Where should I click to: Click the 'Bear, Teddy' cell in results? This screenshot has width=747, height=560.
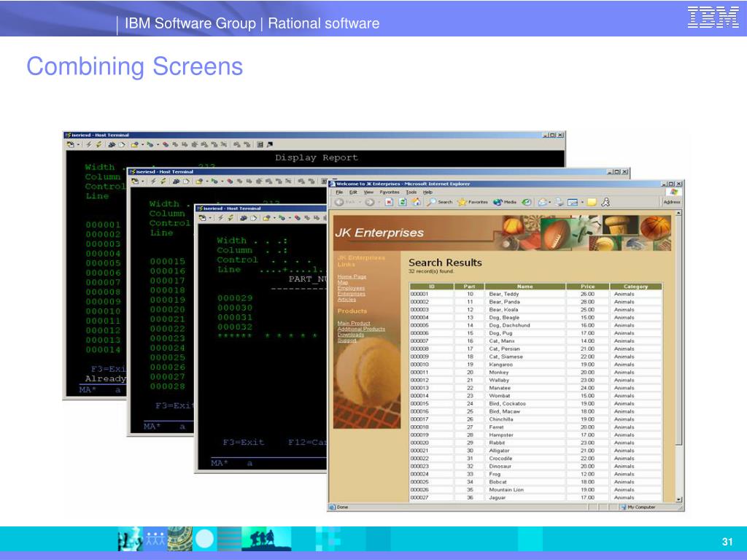click(x=525, y=295)
